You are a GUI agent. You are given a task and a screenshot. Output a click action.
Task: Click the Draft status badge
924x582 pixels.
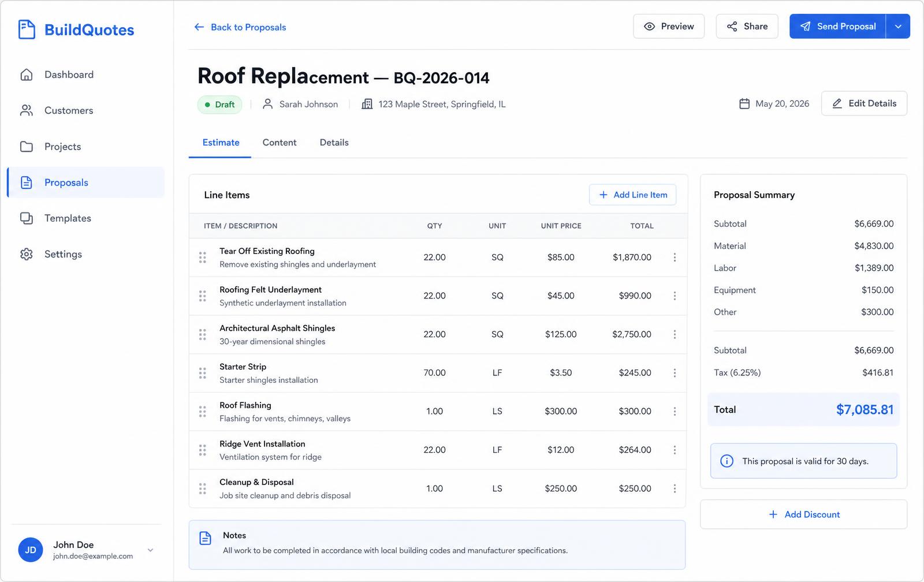[x=220, y=105]
